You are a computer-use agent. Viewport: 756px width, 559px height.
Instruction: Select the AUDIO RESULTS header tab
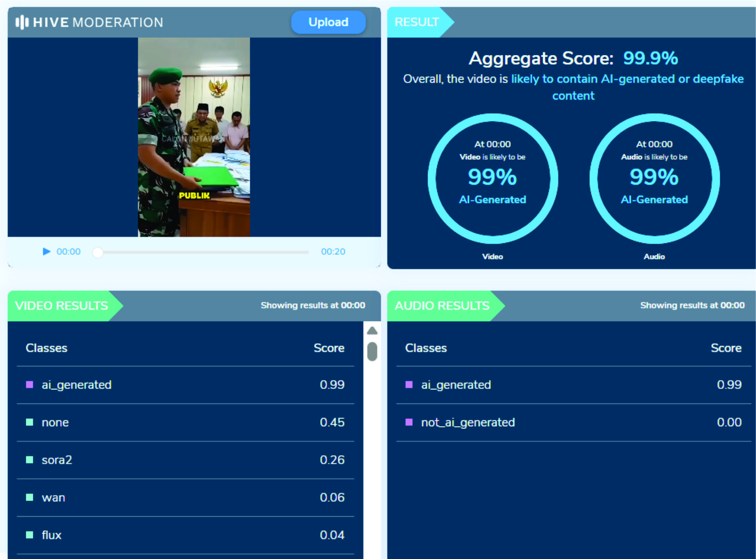tap(442, 306)
